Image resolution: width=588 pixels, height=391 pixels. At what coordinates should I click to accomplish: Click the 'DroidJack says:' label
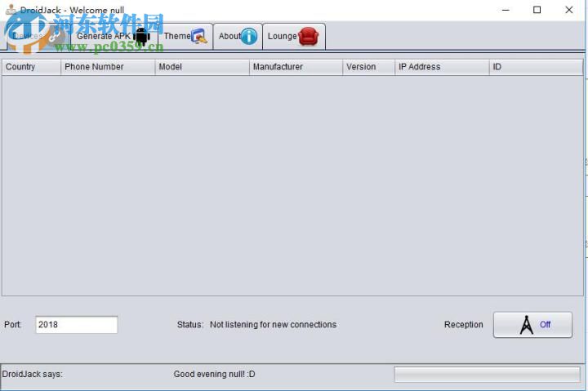(32, 374)
